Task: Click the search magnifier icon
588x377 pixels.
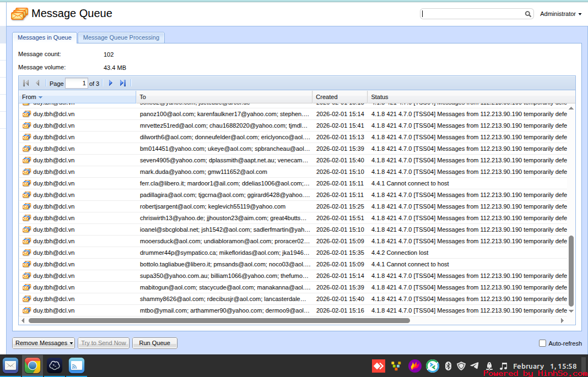Action: pyautogui.click(x=528, y=14)
